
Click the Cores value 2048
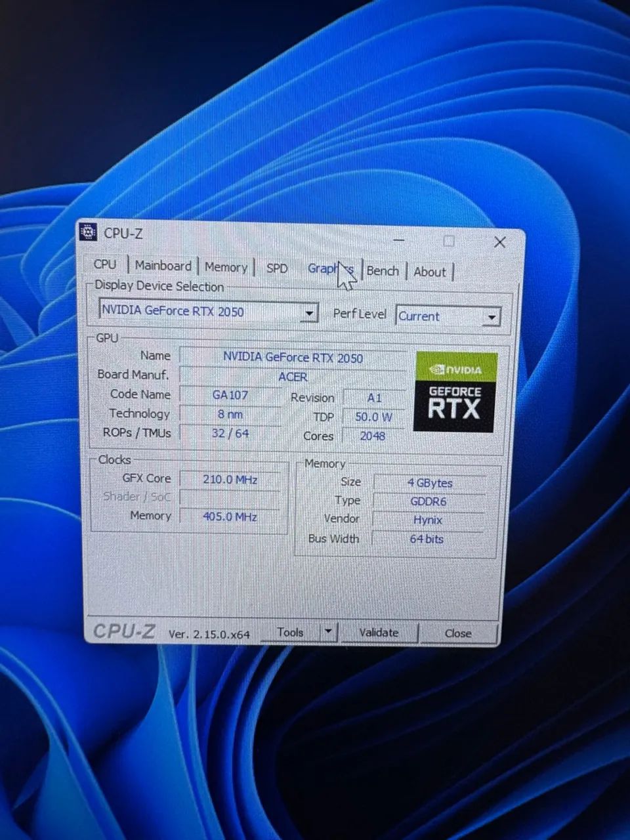373,436
